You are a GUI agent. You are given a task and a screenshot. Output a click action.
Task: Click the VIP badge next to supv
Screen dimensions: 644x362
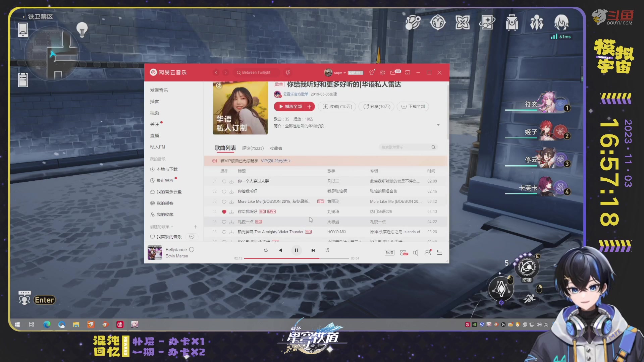coord(356,73)
